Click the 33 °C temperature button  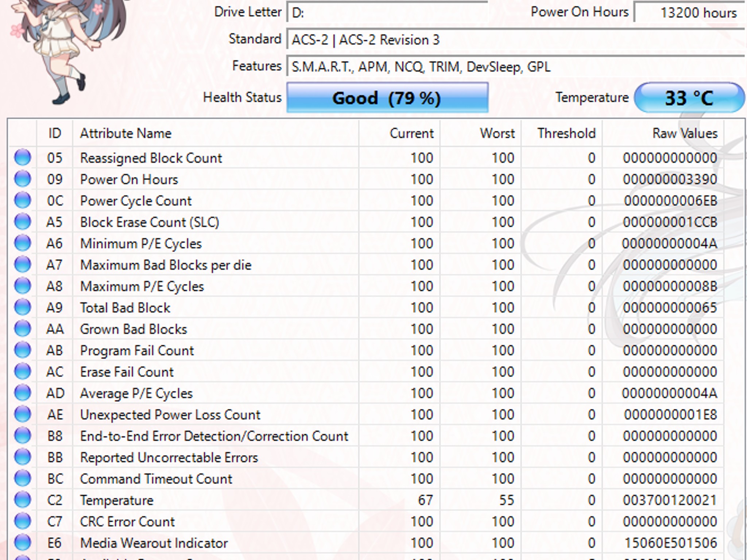coord(689,98)
